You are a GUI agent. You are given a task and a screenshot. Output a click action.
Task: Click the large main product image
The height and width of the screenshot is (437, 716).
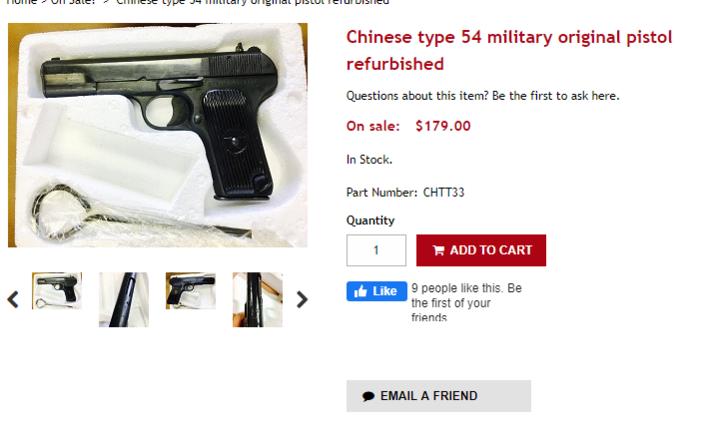point(158,135)
